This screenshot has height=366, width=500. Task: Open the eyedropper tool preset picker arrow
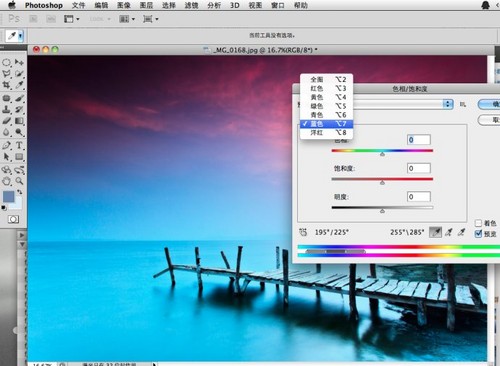point(21,36)
